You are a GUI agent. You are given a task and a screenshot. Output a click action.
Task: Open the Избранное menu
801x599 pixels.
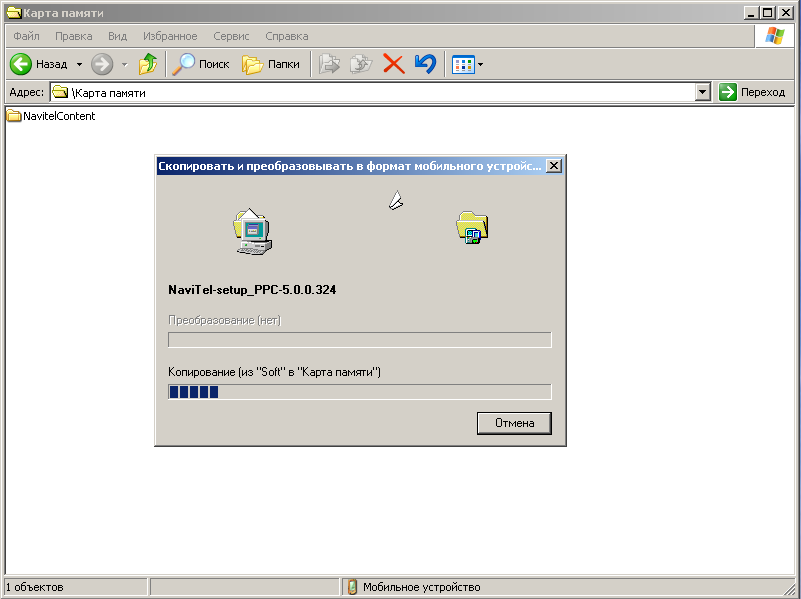pos(170,36)
